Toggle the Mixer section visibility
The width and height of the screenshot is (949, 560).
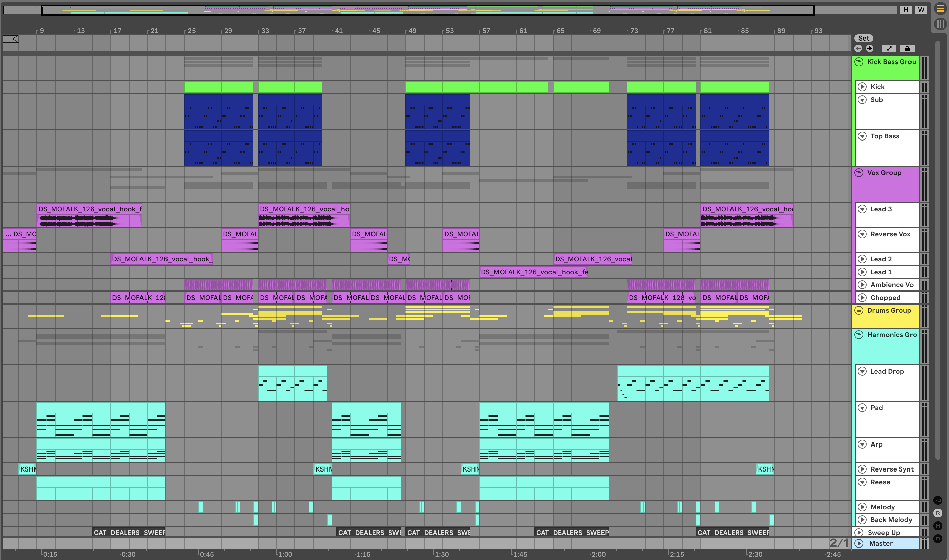click(938, 526)
